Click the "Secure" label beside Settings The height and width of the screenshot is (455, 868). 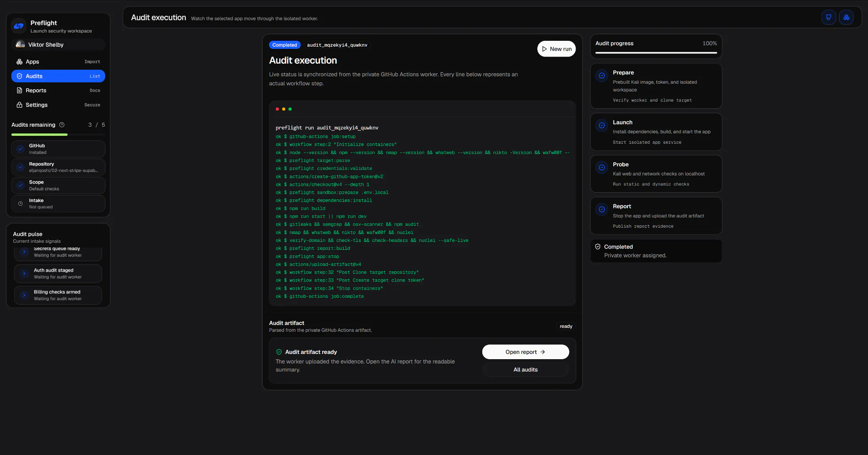pos(92,105)
